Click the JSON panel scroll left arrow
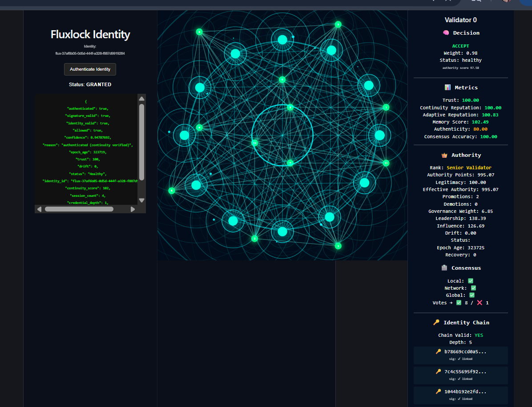This screenshot has height=407, width=532. pyautogui.click(x=39, y=209)
